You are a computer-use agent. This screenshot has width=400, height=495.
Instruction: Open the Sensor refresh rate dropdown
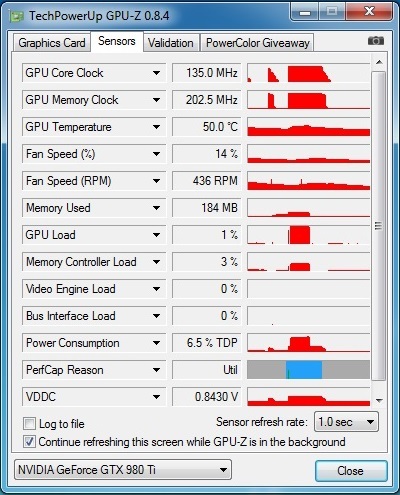[346, 422]
